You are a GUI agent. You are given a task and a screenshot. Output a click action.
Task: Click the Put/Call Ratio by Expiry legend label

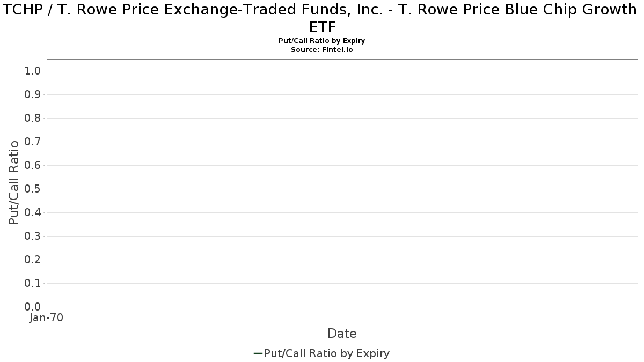tap(327, 353)
